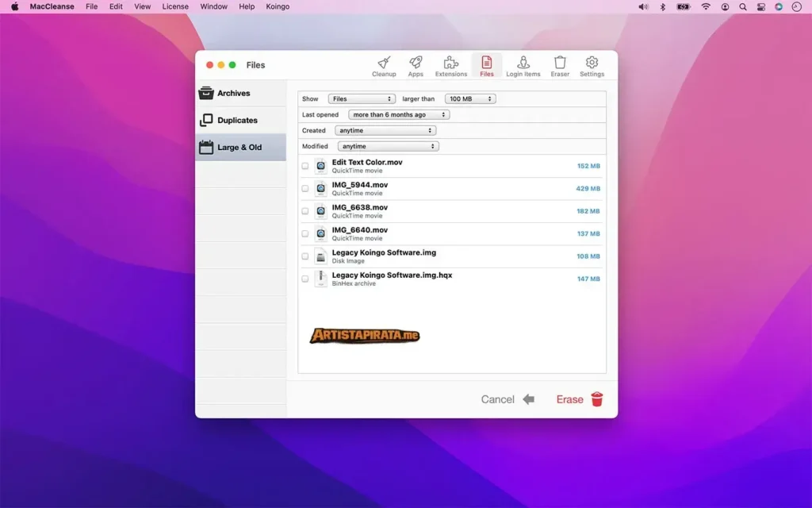Open the battery status in the menu bar
Screen dimensions: 812x508
click(x=683, y=6)
